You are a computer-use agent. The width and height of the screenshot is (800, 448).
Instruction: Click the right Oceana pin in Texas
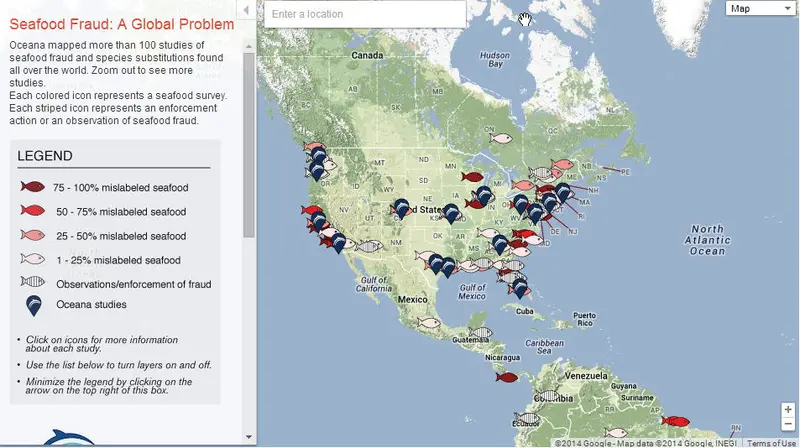[x=448, y=267]
